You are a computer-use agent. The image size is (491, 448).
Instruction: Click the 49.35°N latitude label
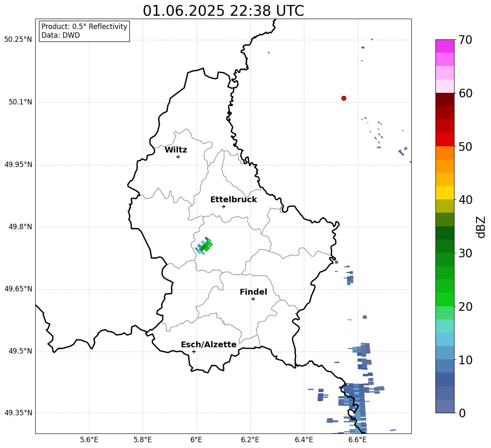click(x=18, y=413)
